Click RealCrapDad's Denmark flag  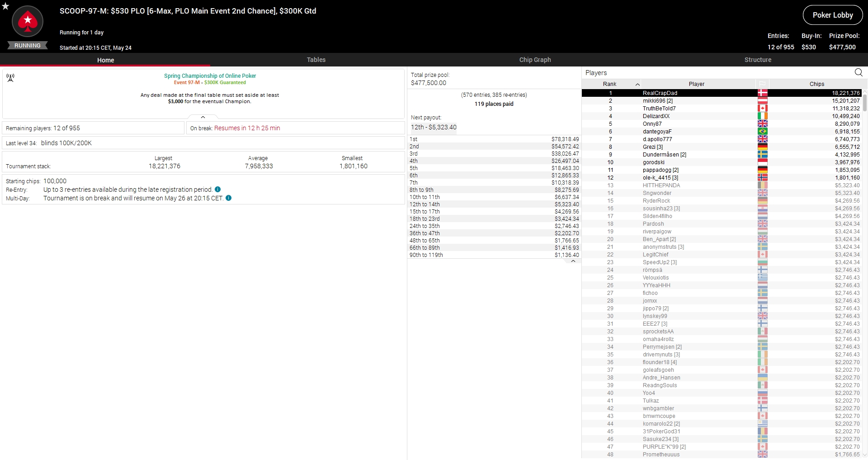763,93
